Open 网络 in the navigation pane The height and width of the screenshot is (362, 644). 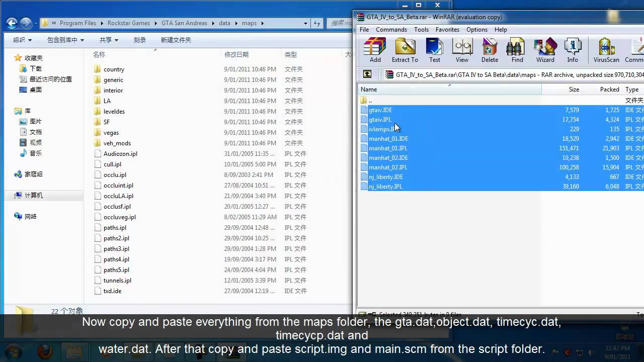click(x=31, y=216)
